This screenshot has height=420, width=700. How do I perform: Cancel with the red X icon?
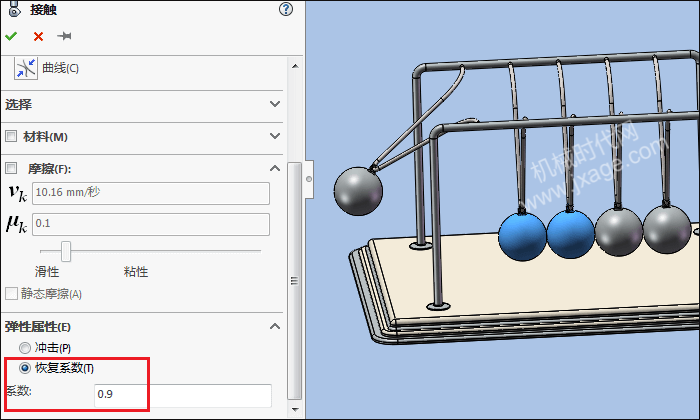point(38,36)
